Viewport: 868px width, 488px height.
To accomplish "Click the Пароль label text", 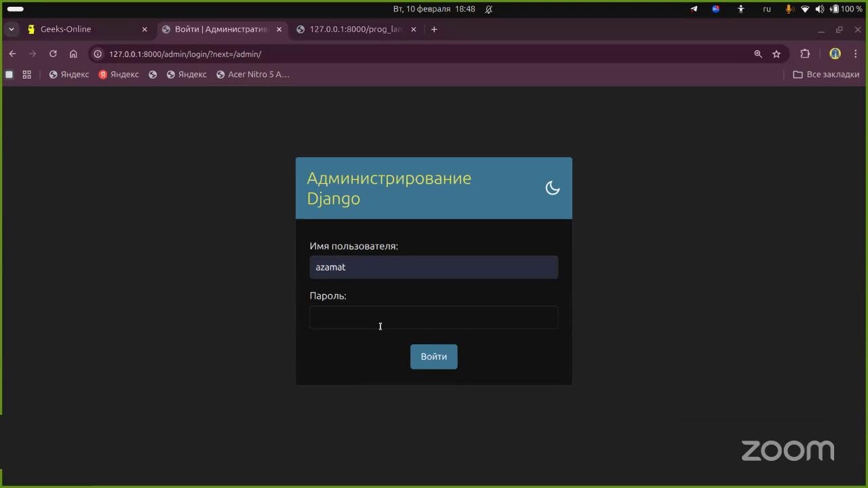I will [x=328, y=296].
